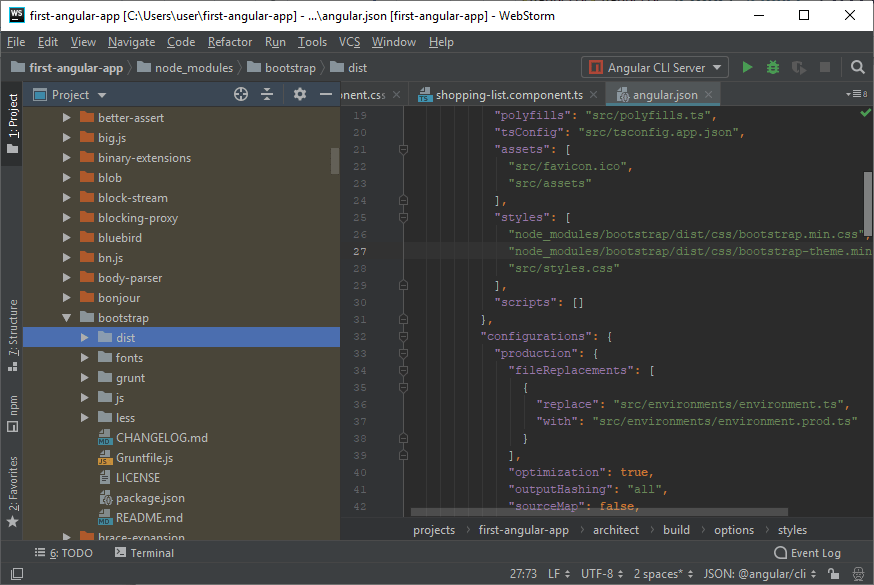The height and width of the screenshot is (585, 874).
Task: Select package.json in the project tree
Action: pos(150,498)
